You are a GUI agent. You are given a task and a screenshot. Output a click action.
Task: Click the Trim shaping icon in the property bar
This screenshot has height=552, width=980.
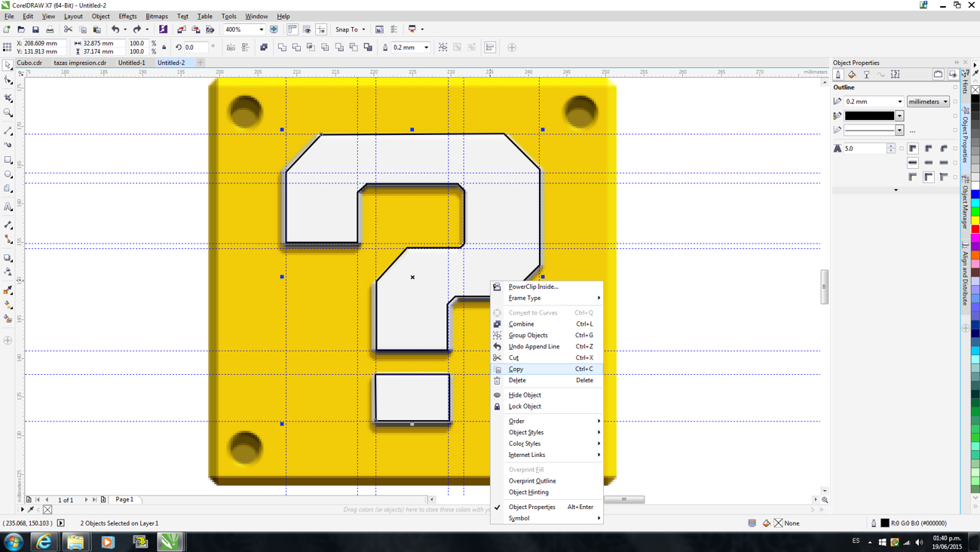point(296,48)
